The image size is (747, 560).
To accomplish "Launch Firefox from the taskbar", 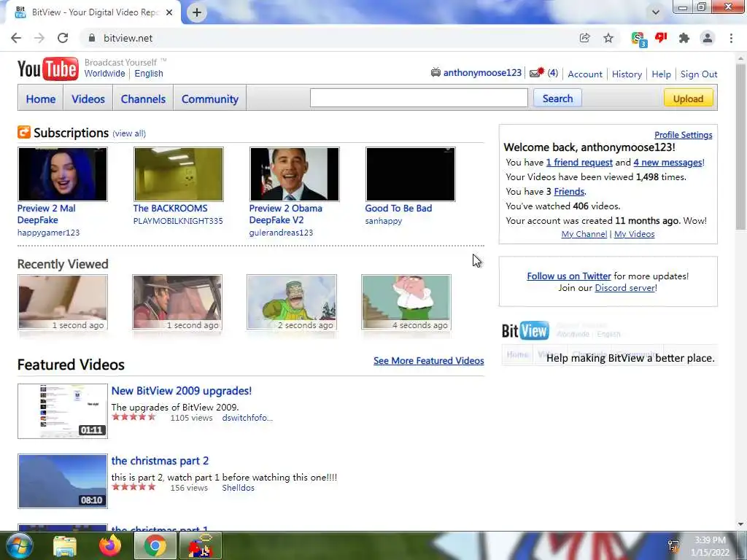I will click(x=110, y=545).
